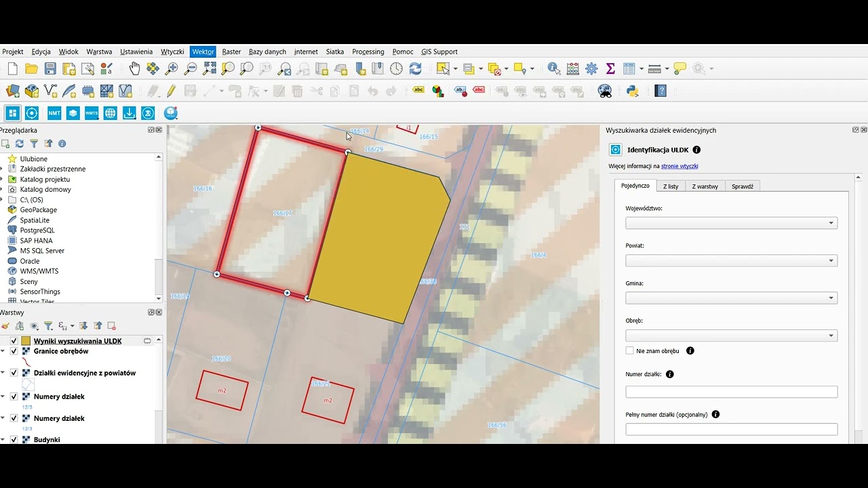This screenshot has height=488, width=868.
Task: Open the Powiat dropdown
Action: pos(731,260)
